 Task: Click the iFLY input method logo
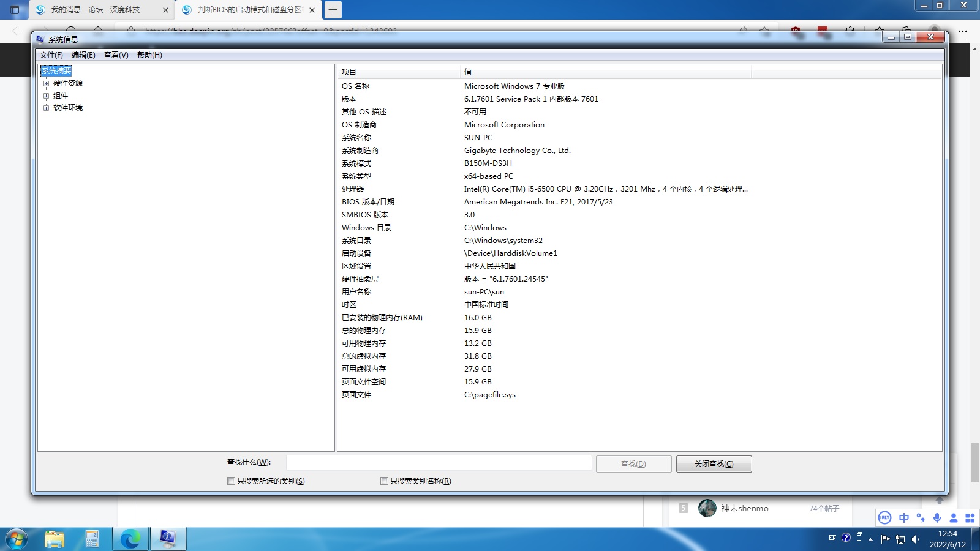[884, 518]
